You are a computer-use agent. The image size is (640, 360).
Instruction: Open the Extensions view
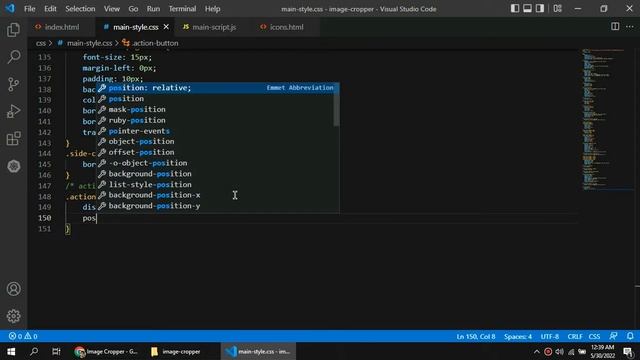(x=13, y=139)
